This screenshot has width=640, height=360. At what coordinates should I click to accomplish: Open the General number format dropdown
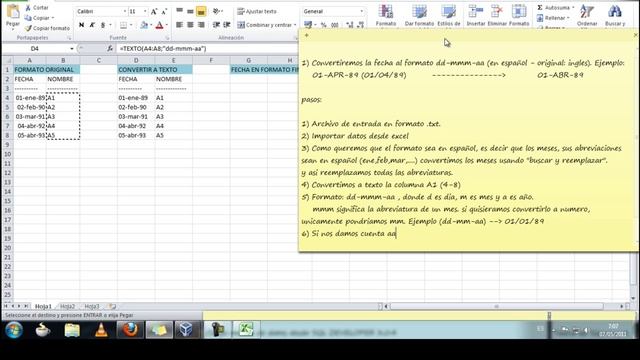click(x=362, y=11)
